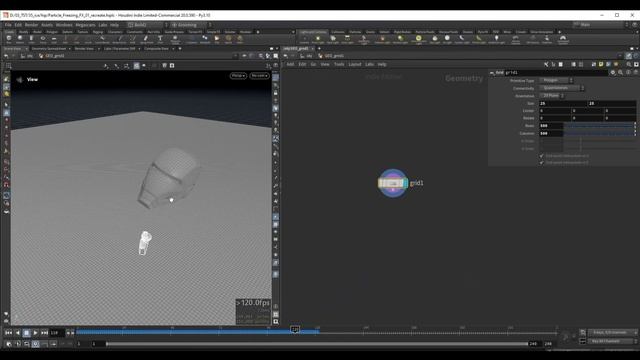Open the Windows menu

coord(64,25)
